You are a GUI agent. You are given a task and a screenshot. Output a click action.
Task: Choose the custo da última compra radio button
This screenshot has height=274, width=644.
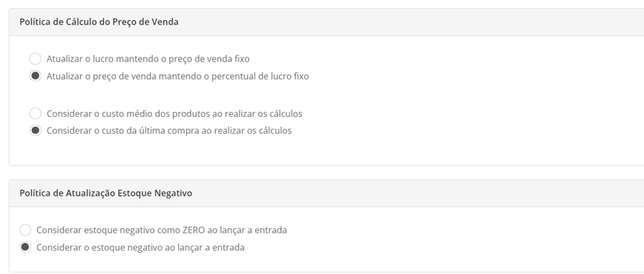point(36,131)
